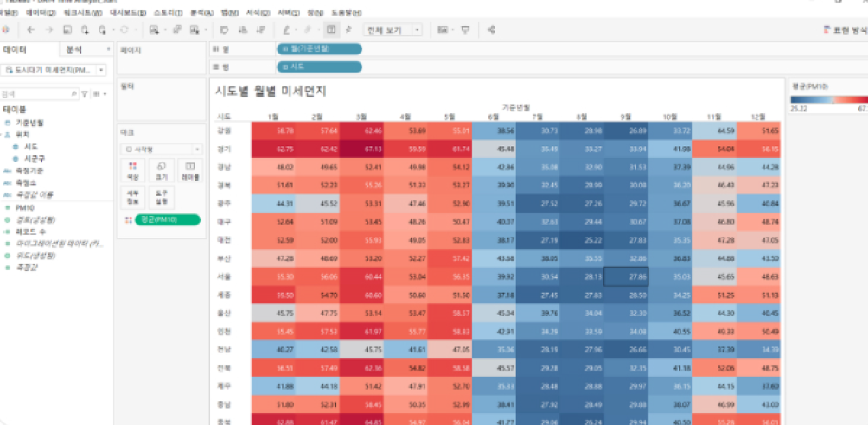Click the Tableau start page logo icon
The image size is (868, 425).
[3, 30]
